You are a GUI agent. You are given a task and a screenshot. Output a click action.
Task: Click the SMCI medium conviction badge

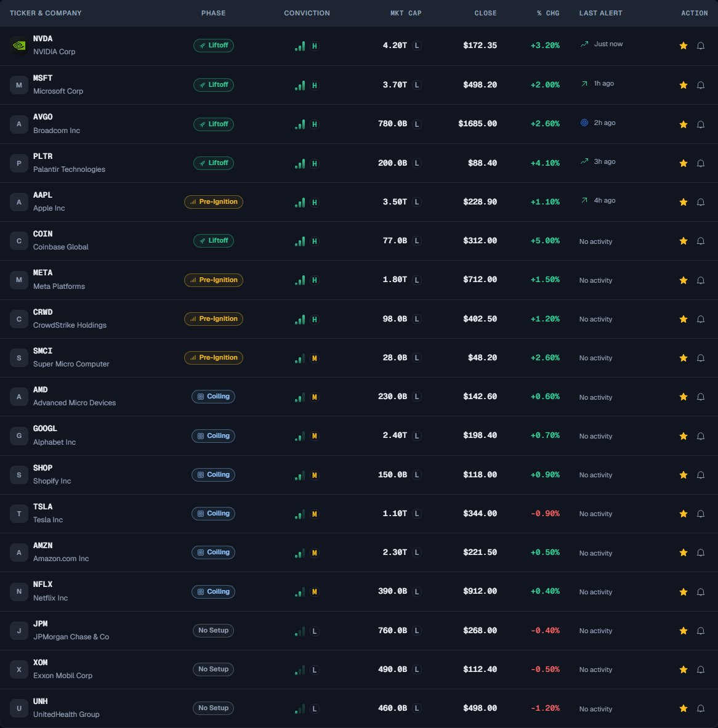(315, 358)
